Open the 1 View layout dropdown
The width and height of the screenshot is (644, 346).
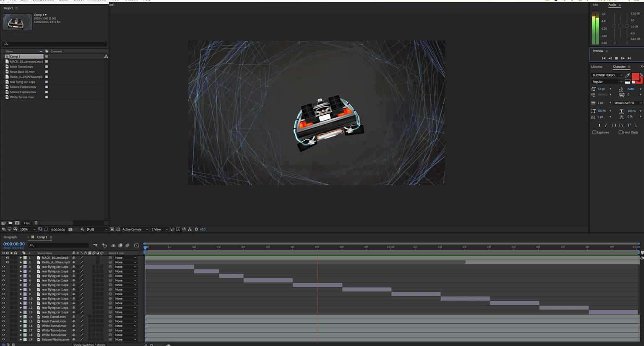coord(160,229)
